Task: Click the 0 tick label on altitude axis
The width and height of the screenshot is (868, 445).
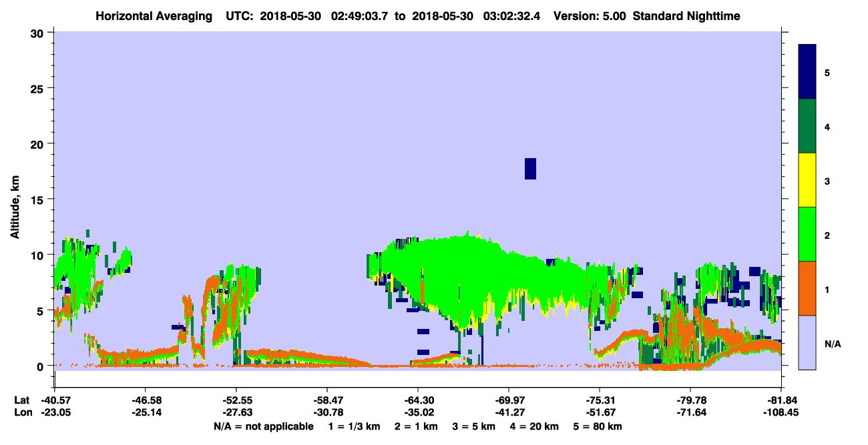Action: 41,366
